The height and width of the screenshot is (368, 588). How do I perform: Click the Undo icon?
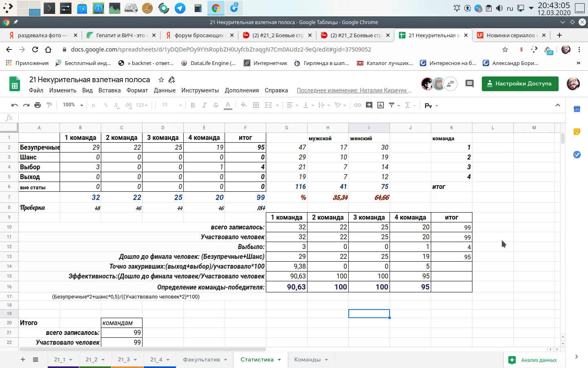click(14, 105)
